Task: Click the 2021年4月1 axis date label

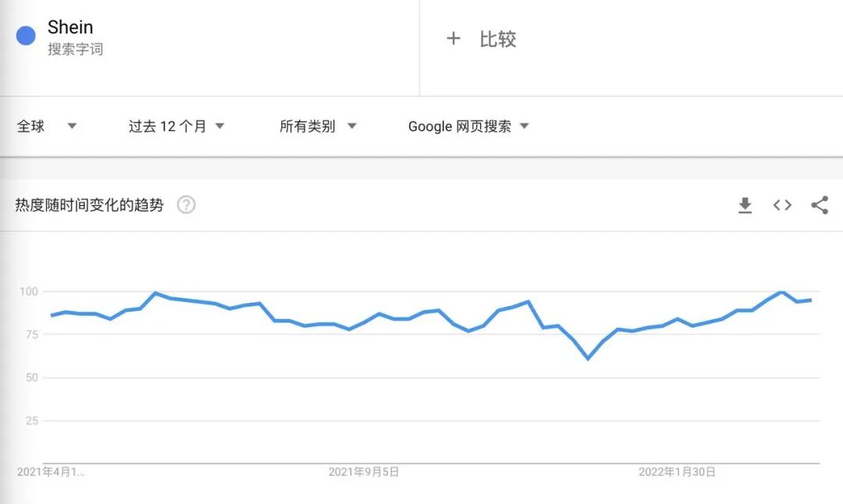Action: 50,472
